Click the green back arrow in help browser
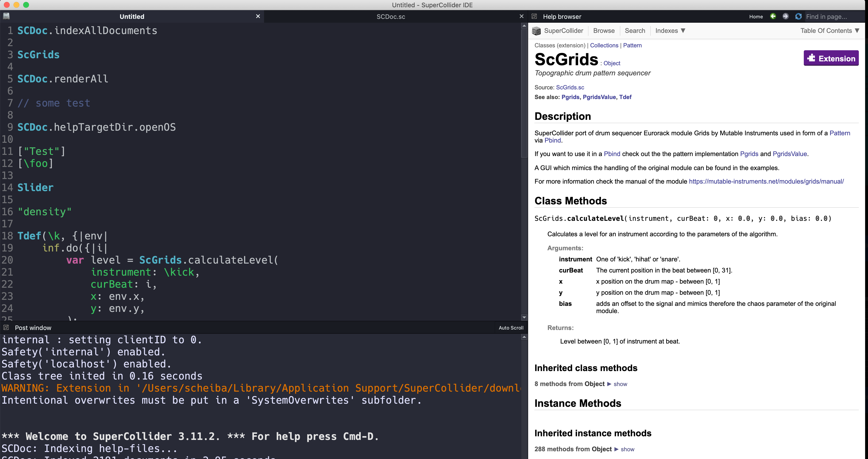 773,16
